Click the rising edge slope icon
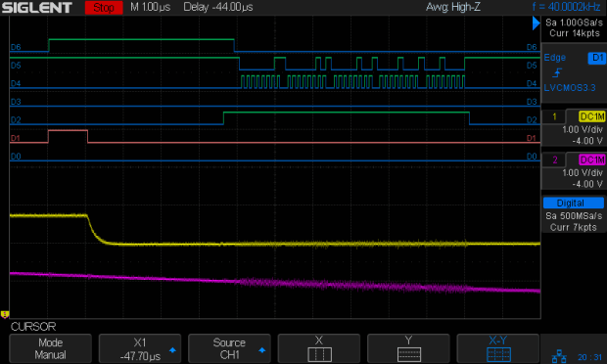 coord(557,72)
